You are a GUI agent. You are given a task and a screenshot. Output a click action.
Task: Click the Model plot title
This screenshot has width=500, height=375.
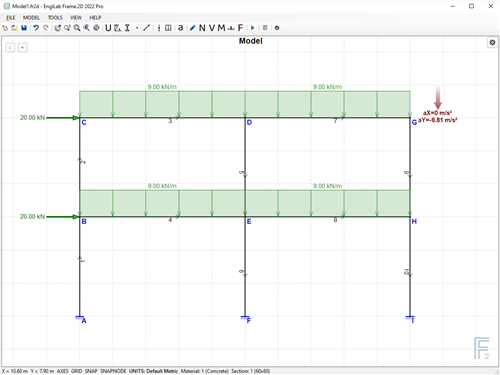pyautogui.click(x=251, y=41)
